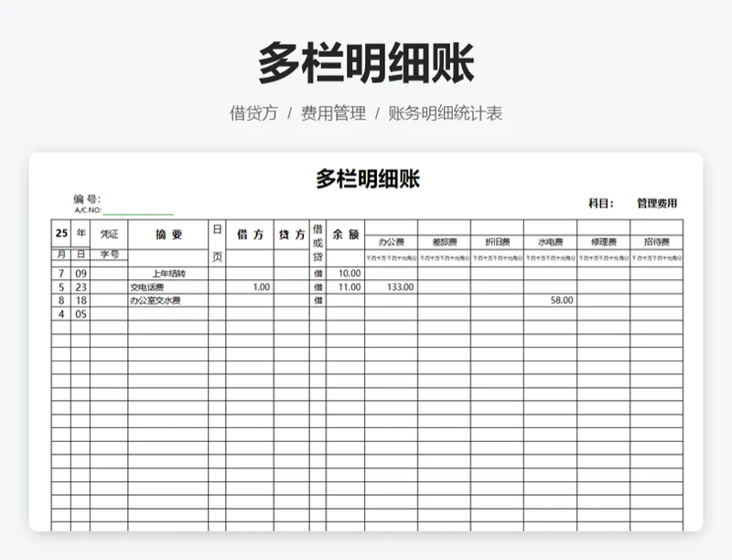Select the 贷方 column header
732x560 pixels.
pyautogui.click(x=292, y=234)
